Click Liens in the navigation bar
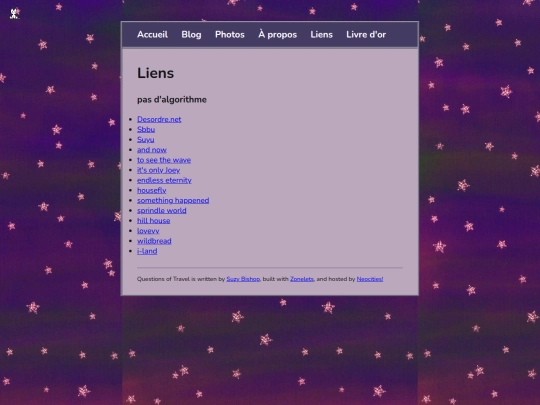Viewport: 540px width, 405px height. pos(321,35)
